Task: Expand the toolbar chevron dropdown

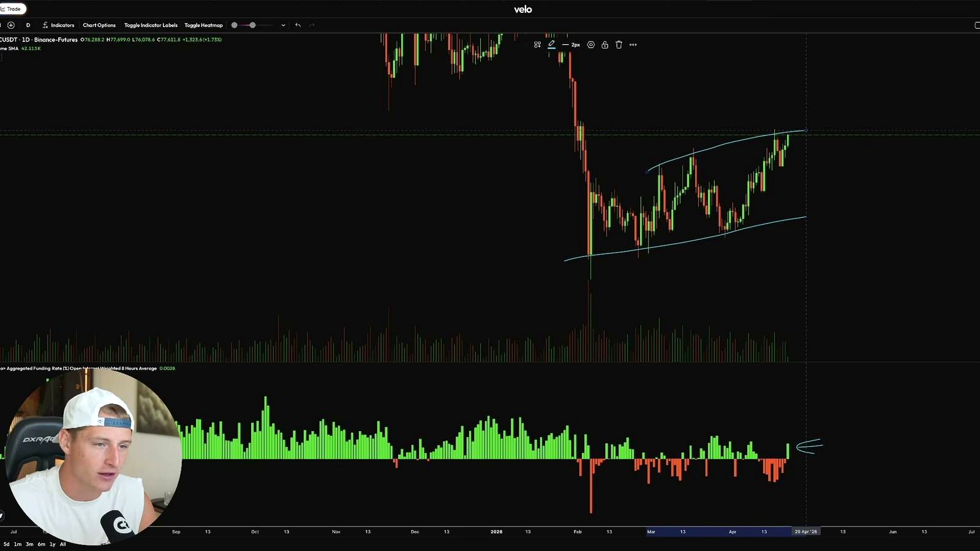Action: 283,25
